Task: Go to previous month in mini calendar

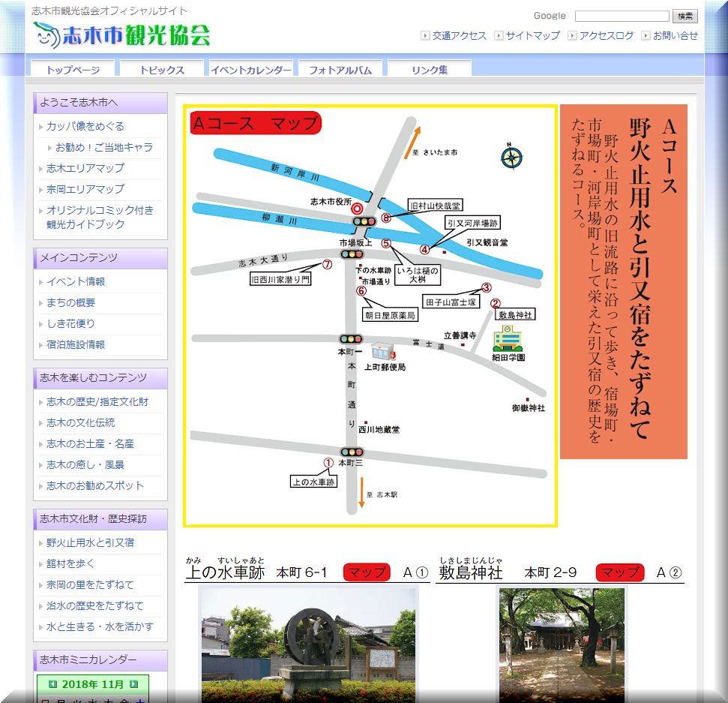Action: pos(52,684)
